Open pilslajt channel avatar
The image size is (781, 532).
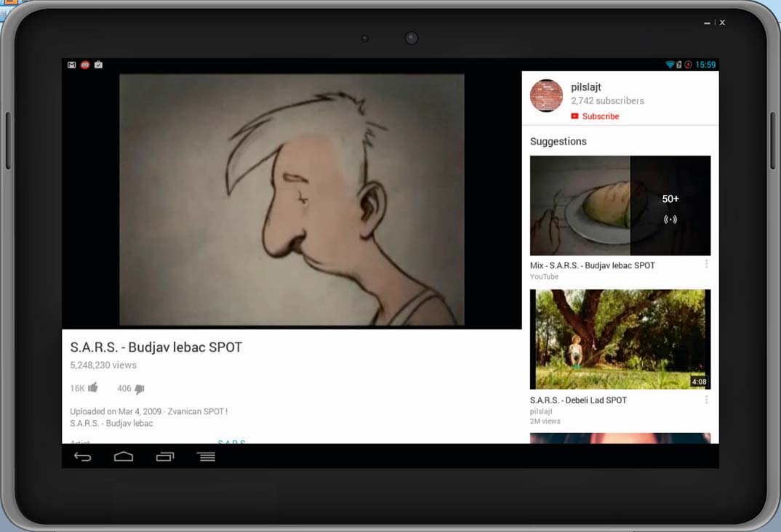coord(546,95)
